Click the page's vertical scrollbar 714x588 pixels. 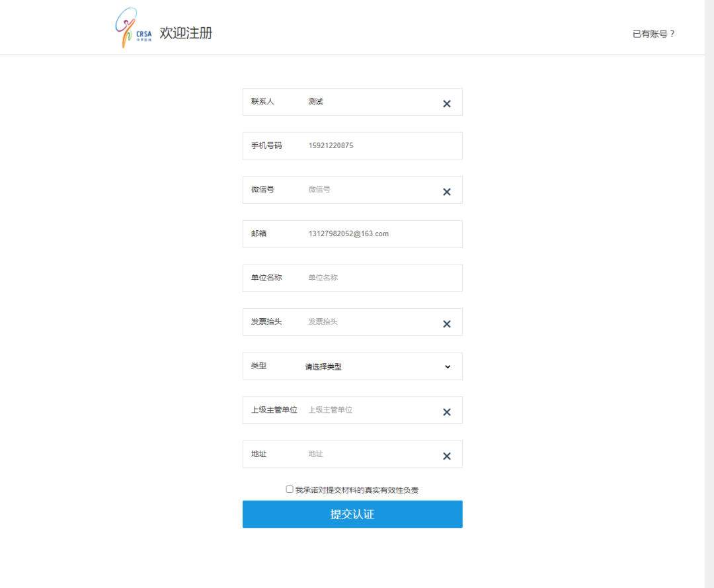pos(709,294)
